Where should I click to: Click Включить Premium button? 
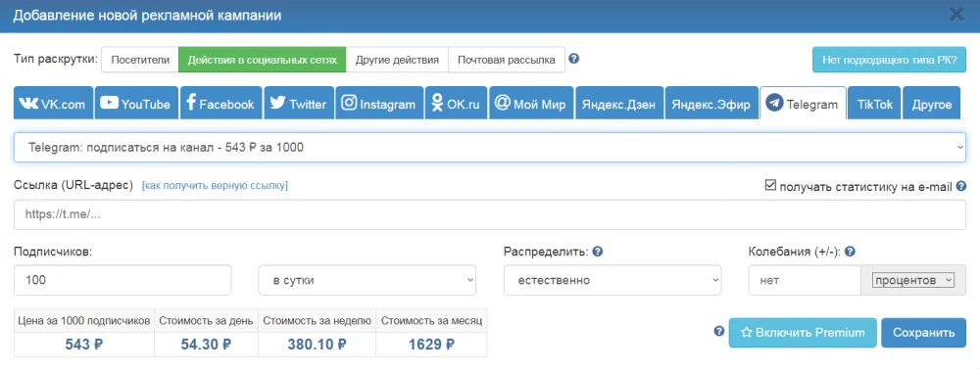pos(803,333)
